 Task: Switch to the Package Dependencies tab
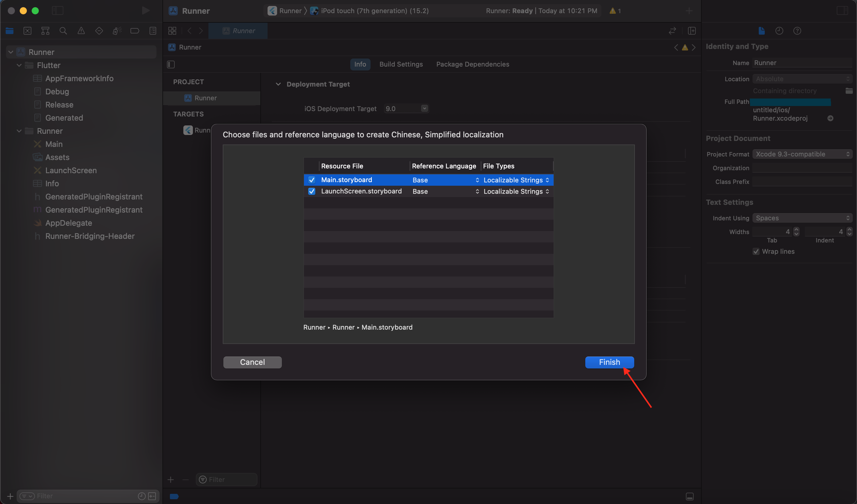click(473, 64)
